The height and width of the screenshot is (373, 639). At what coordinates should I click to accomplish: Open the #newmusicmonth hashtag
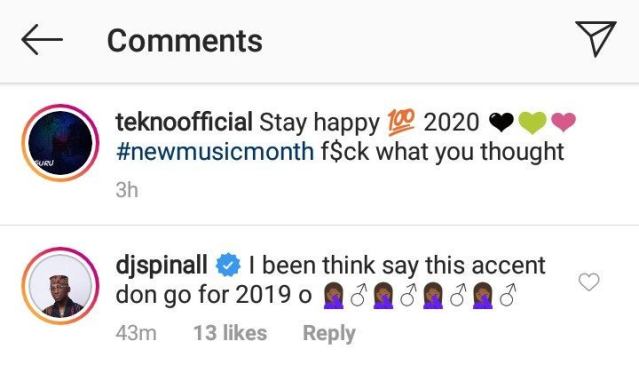tap(215, 152)
